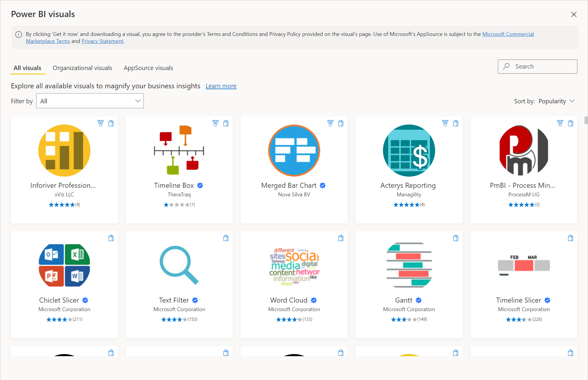Viewport: 588px width, 380px height.
Task: Switch to the AppSource visuals tab
Action: 148,68
